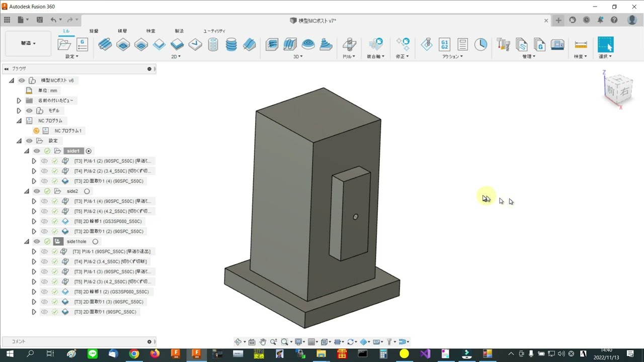Toggle visibility eye of side1hole setup

37,241
